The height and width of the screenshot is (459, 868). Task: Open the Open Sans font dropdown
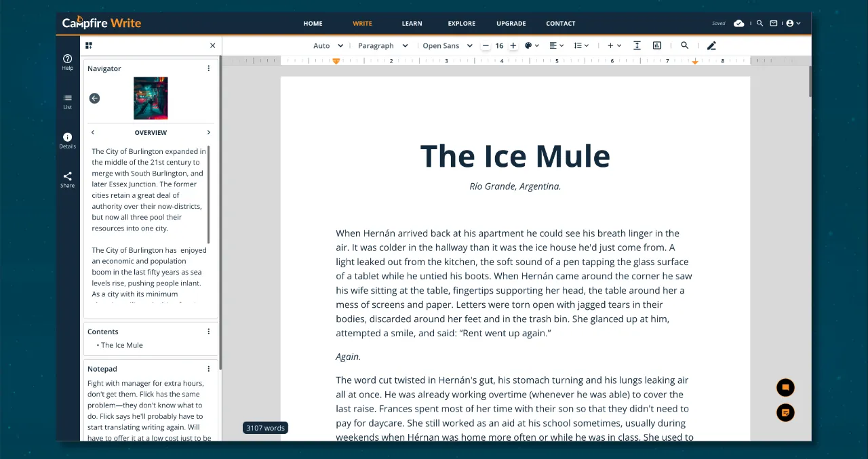(x=447, y=45)
